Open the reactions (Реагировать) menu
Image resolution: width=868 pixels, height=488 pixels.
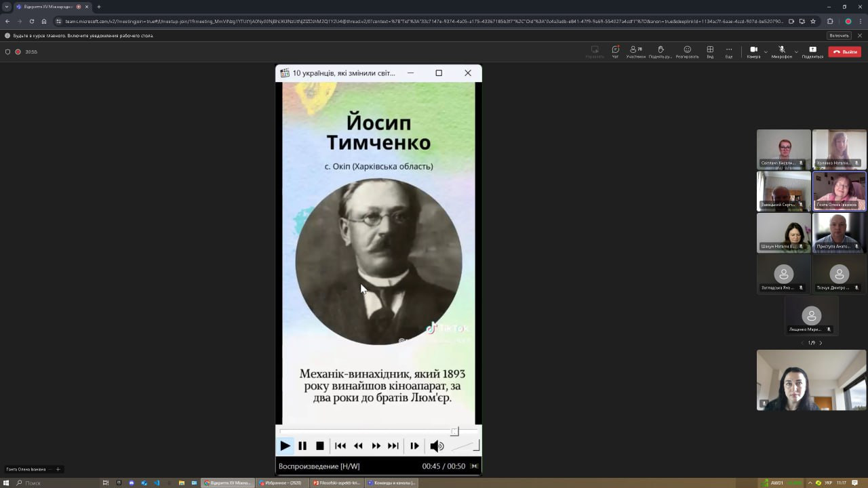tap(687, 52)
